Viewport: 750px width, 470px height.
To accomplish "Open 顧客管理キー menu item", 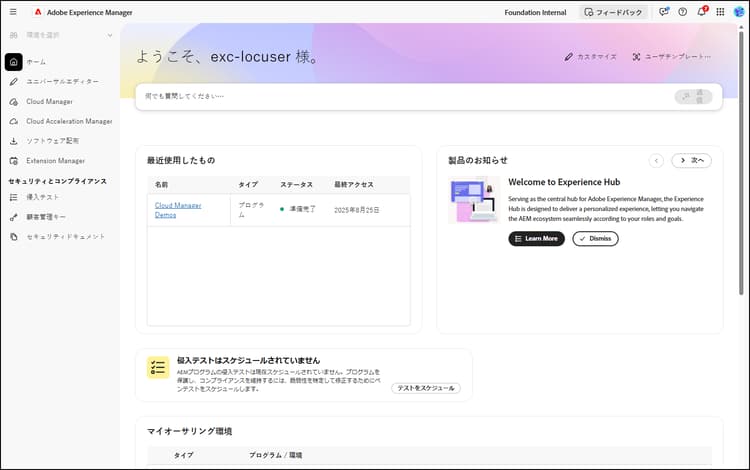I will click(x=46, y=217).
